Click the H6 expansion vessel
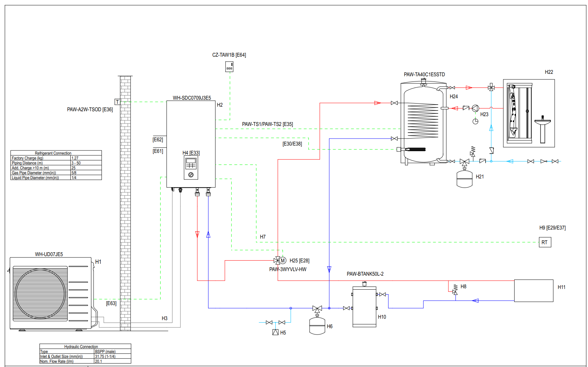This screenshot has width=588, height=367. tap(317, 326)
